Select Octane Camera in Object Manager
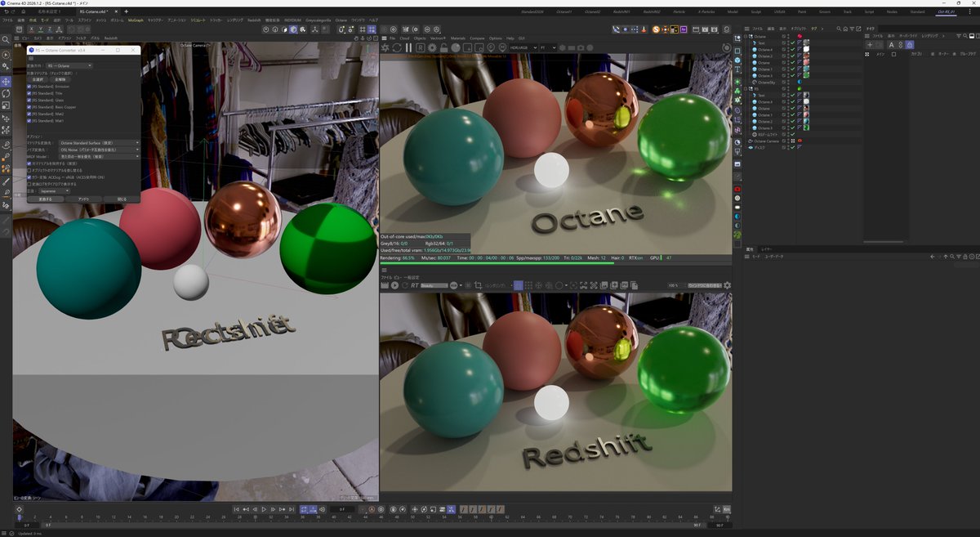Image resolution: width=980 pixels, height=537 pixels. tap(766, 141)
